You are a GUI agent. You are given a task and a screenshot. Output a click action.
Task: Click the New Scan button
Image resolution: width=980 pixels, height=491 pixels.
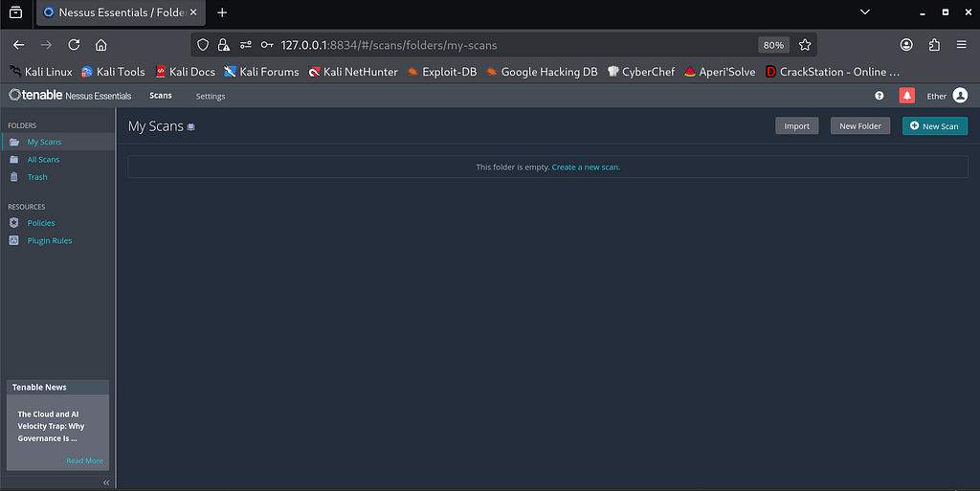coord(935,126)
